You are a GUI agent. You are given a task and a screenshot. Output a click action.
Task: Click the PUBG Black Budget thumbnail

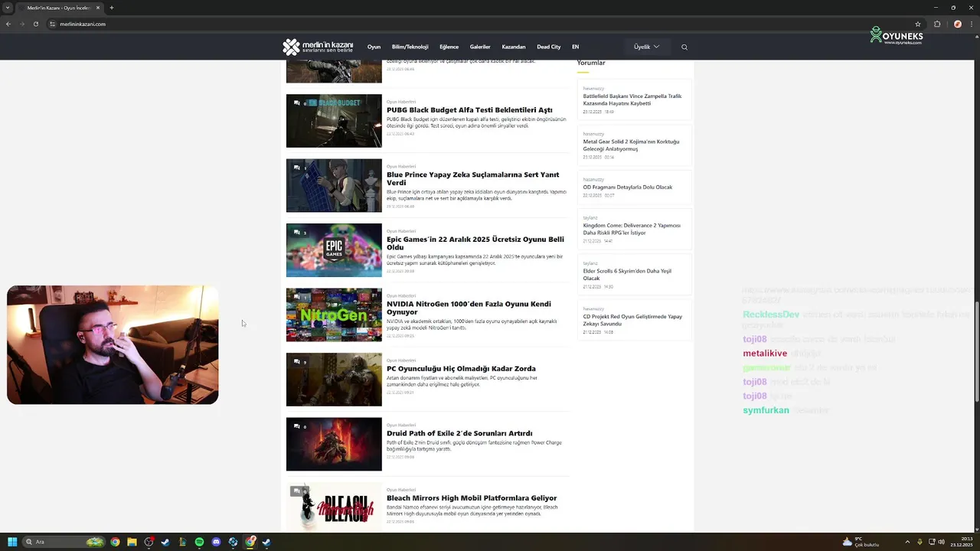[x=334, y=121]
